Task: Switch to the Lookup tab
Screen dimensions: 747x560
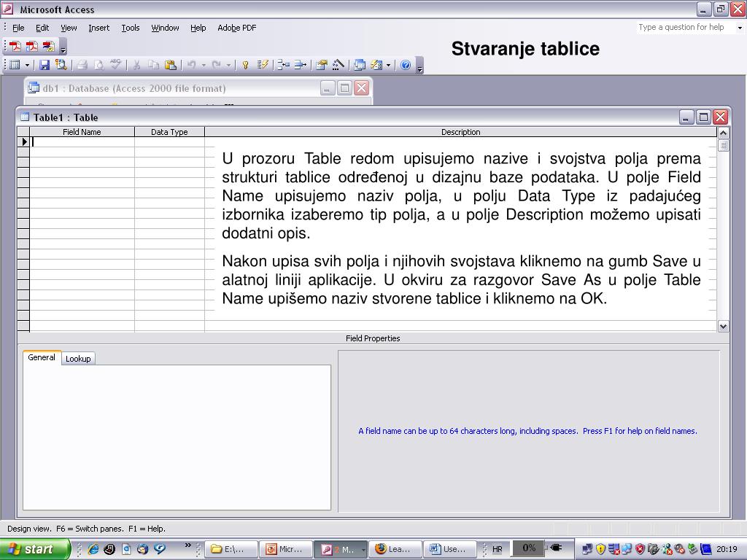Action: click(x=78, y=359)
